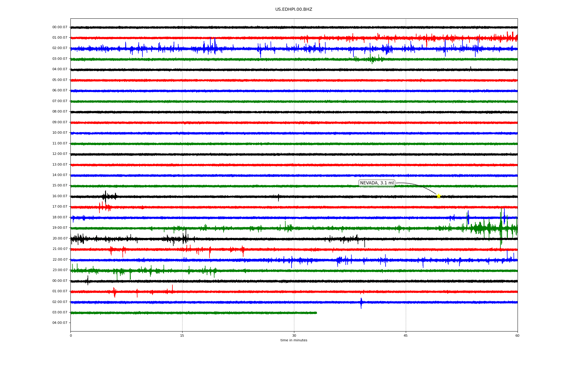Click the 15 minute x-axis tick label
This screenshot has width=588, height=368.
click(x=182, y=335)
